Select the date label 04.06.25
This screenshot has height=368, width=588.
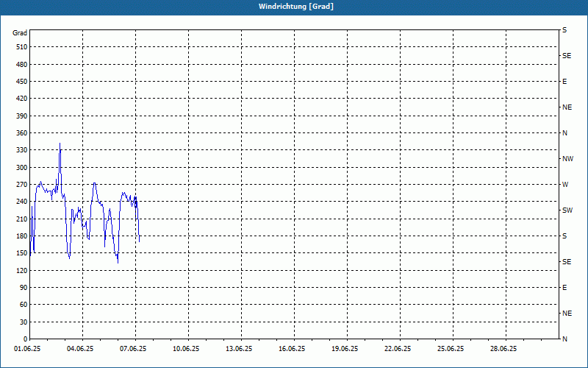80,349
